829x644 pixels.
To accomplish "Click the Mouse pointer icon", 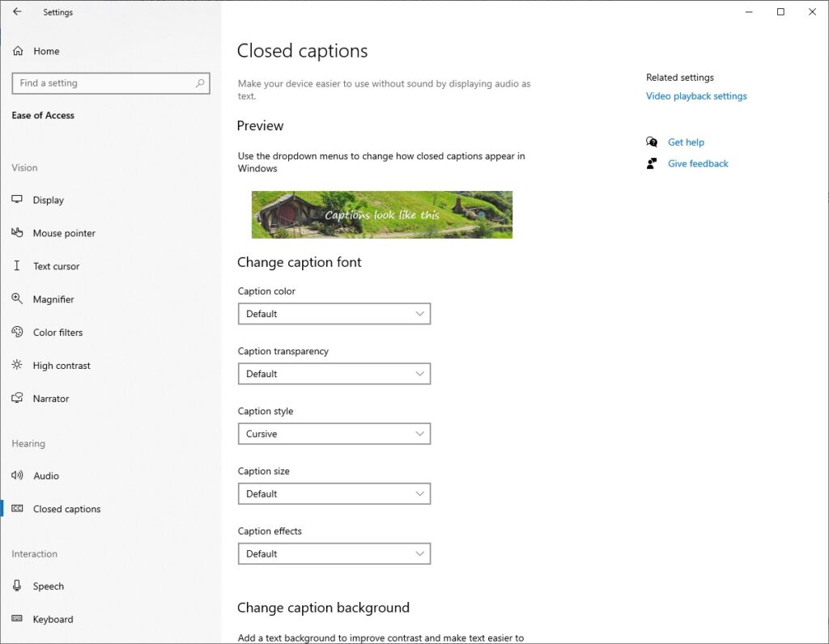I will (x=17, y=233).
